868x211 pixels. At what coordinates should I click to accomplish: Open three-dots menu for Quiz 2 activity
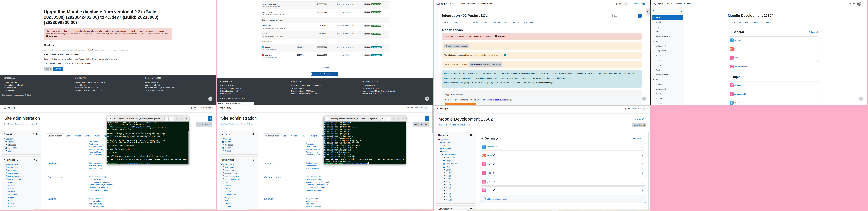pos(642,191)
